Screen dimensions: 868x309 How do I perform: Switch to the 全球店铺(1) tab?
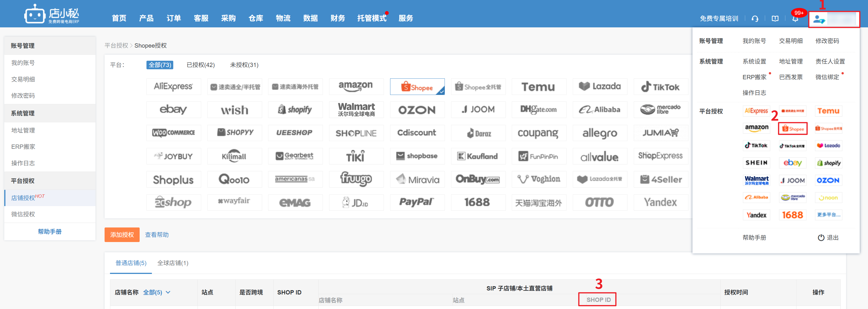(x=172, y=263)
